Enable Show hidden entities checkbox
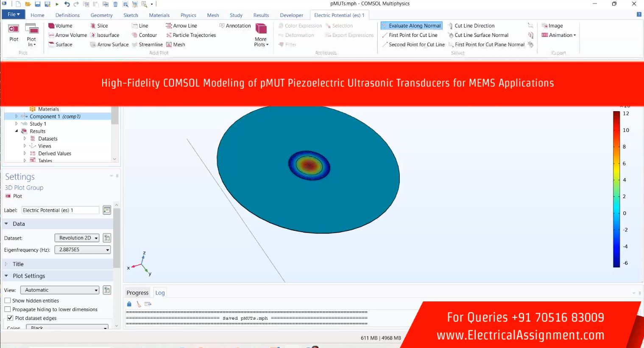This screenshot has height=348, width=644. coord(8,300)
